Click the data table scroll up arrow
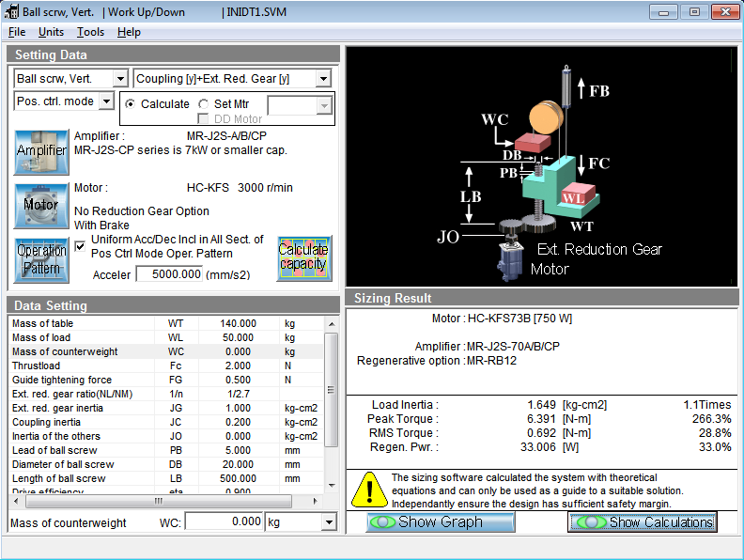This screenshot has height=560, width=744. 332,324
